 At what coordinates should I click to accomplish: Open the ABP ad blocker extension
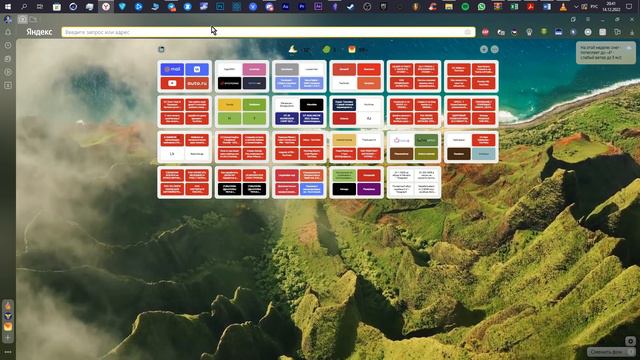[485, 32]
